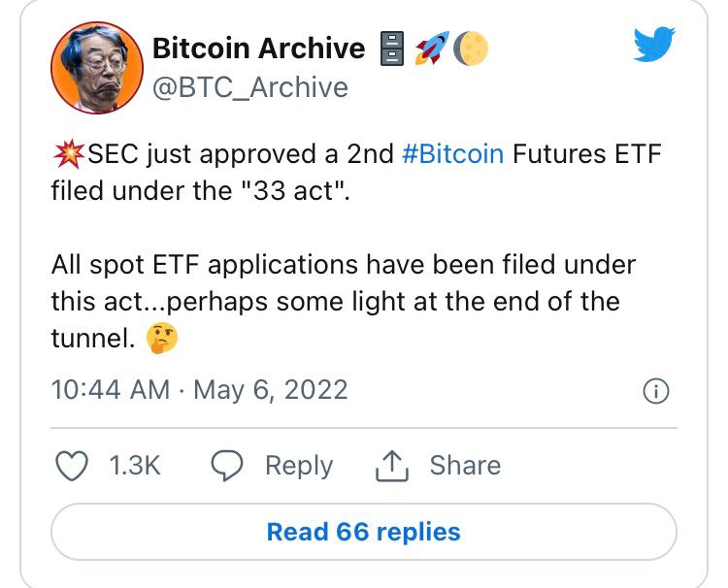Click the reply speech bubble icon
This screenshot has width=728, height=588.
point(226,466)
